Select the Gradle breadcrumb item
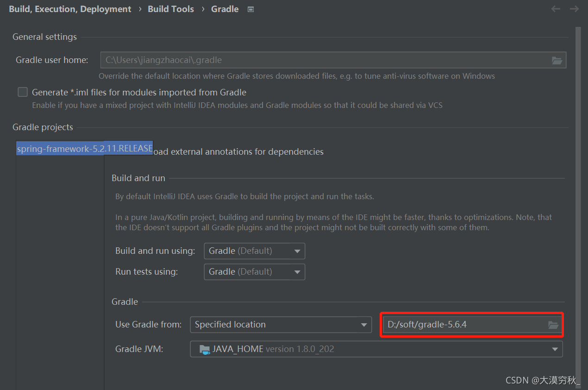This screenshot has width=588, height=390. click(225, 9)
